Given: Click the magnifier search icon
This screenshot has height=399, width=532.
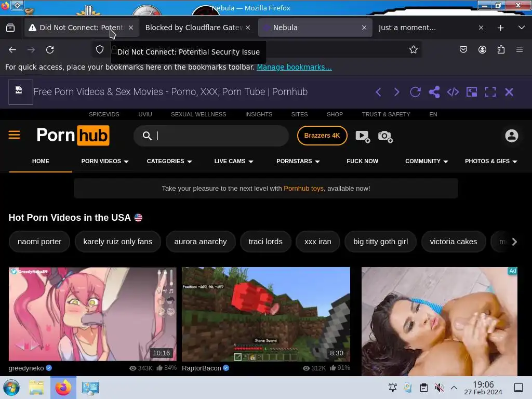Looking at the screenshot, I should 147,136.
